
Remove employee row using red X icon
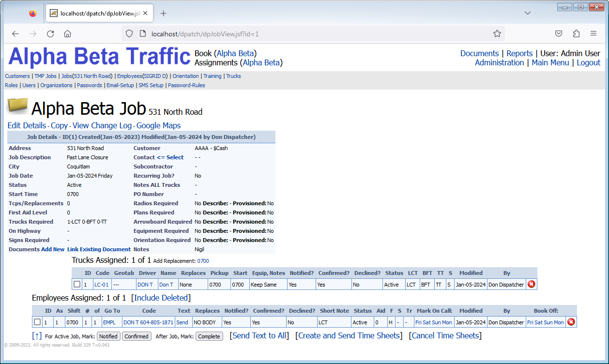[571, 322]
